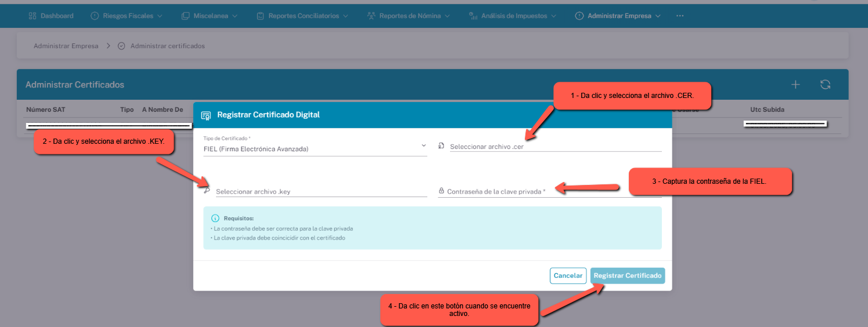868x327 pixels.
Task: Click the Dashboard grid icon
Action: 33,16
